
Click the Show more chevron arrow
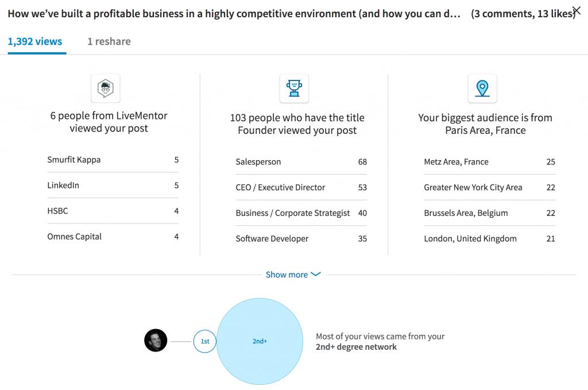point(316,275)
